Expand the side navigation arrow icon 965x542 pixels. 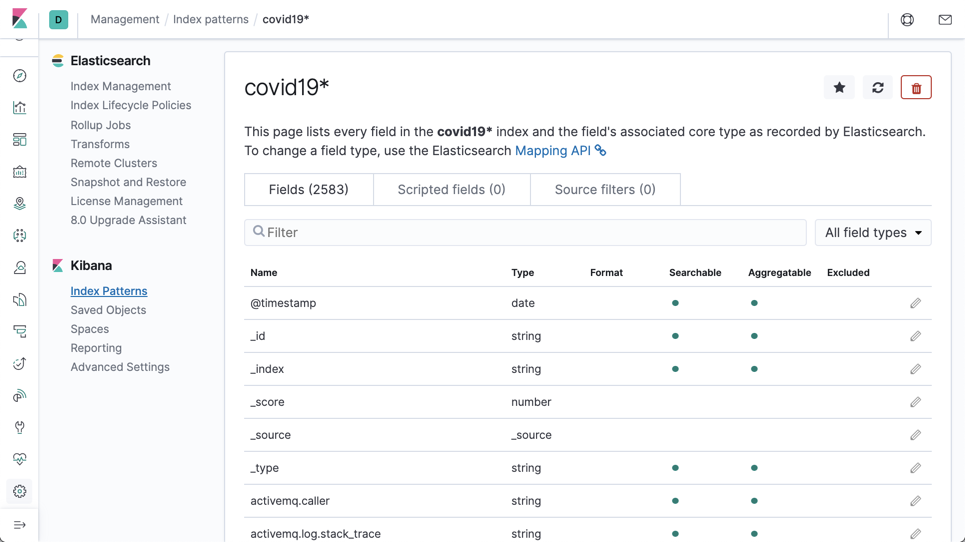point(20,525)
